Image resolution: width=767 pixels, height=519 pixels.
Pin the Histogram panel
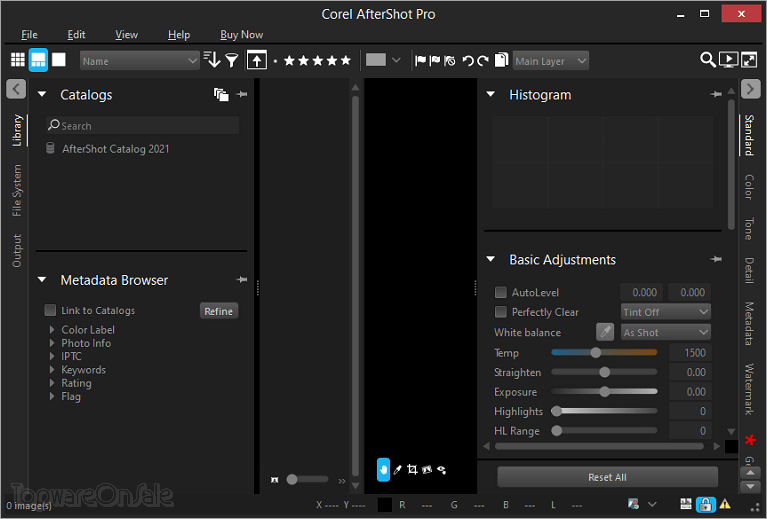(716, 94)
